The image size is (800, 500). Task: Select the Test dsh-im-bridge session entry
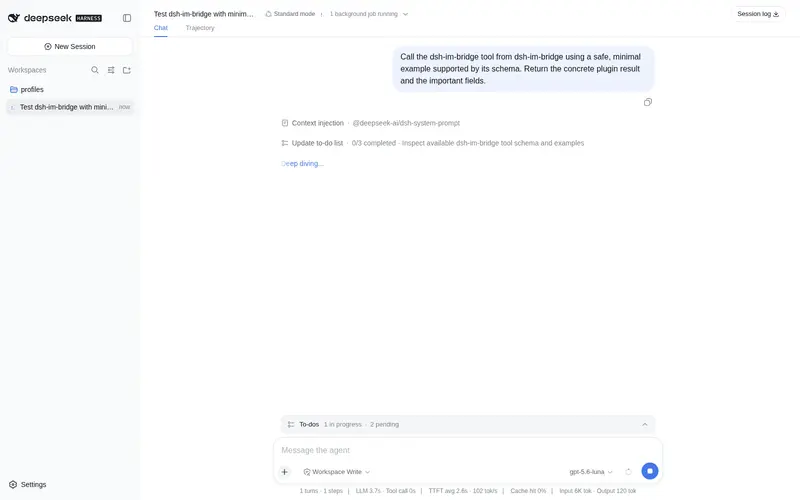[x=70, y=107]
